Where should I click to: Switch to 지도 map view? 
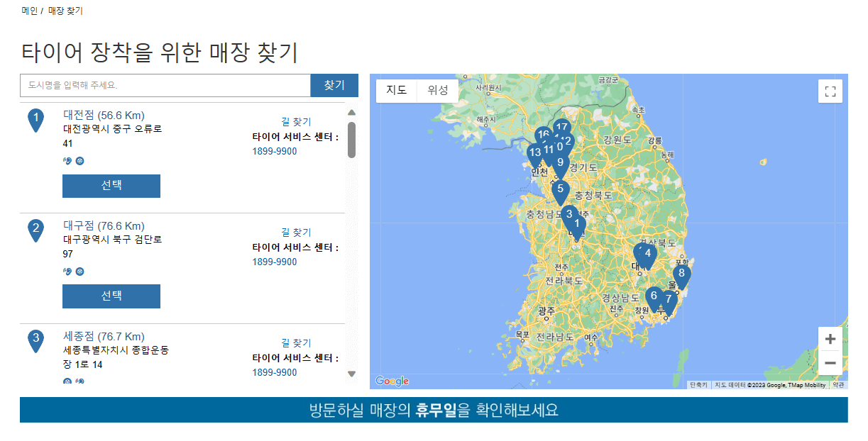click(396, 91)
